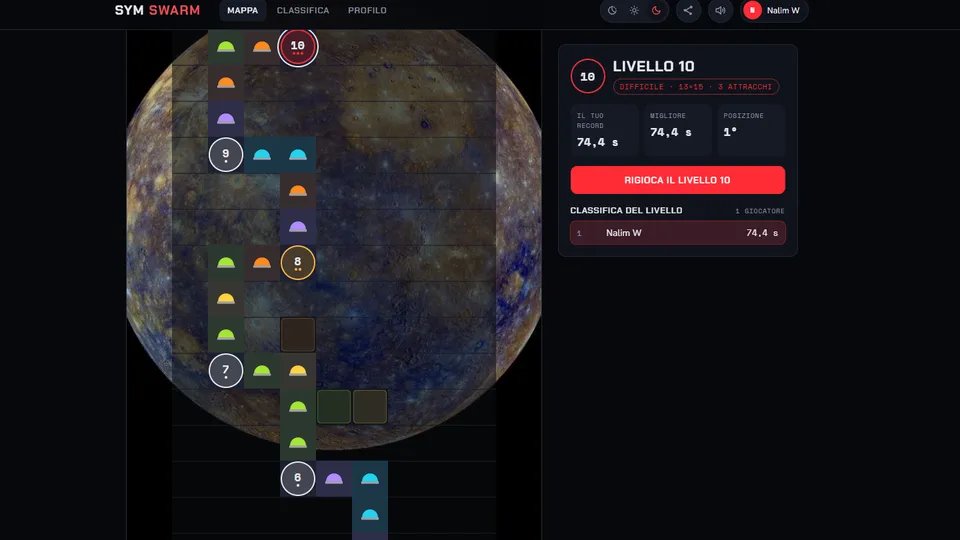Click the RIGIOCA IL LIVELLO 10 button
The width and height of the screenshot is (960, 540).
tap(678, 180)
